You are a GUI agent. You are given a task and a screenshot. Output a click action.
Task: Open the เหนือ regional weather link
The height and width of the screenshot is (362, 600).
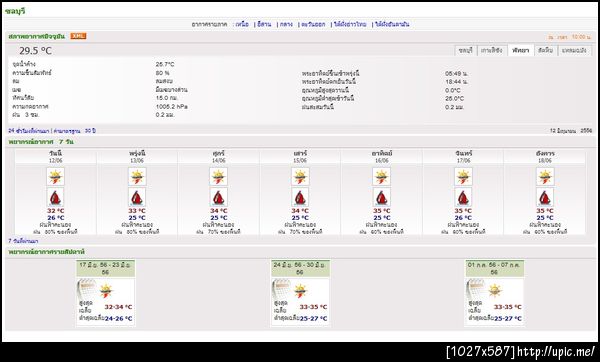[242, 24]
